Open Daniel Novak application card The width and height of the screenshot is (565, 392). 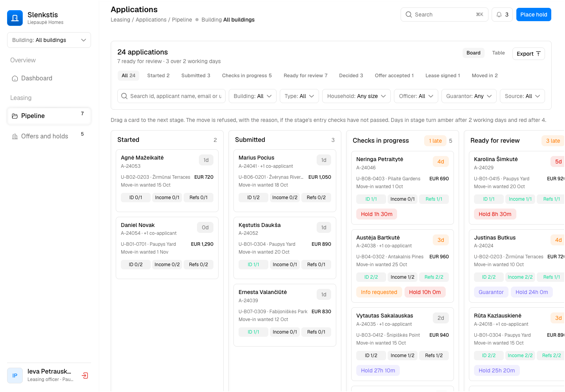tap(167, 248)
